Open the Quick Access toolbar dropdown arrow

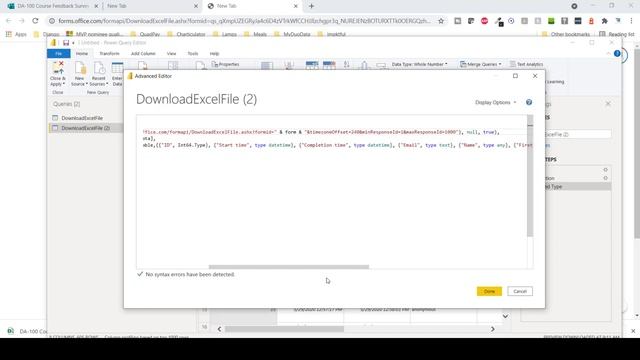pyautogui.click(x=73, y=43)
